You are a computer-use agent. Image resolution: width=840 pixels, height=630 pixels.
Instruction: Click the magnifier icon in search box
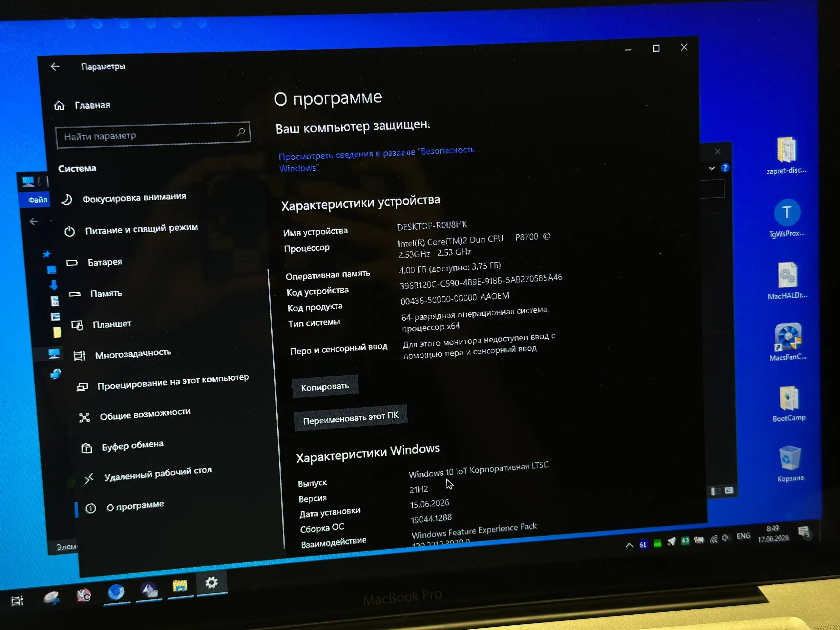tap(241, 132)
